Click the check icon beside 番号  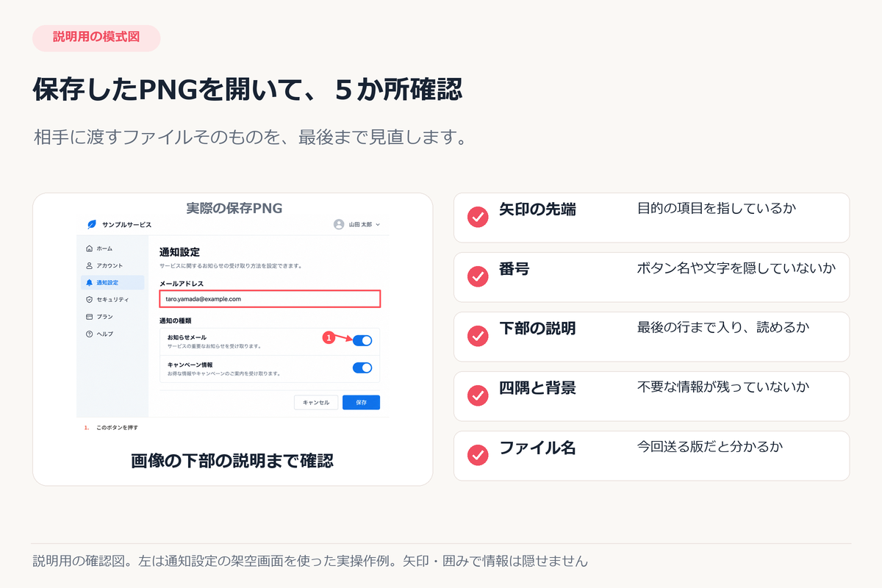tap(478, 276)
